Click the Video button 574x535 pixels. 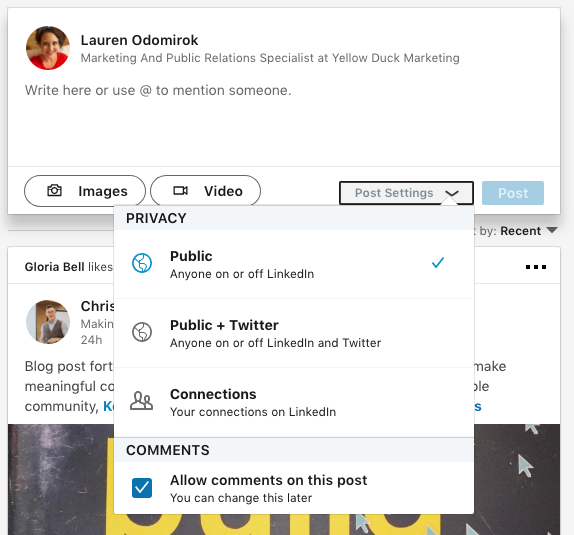click(x=205, y=191)
